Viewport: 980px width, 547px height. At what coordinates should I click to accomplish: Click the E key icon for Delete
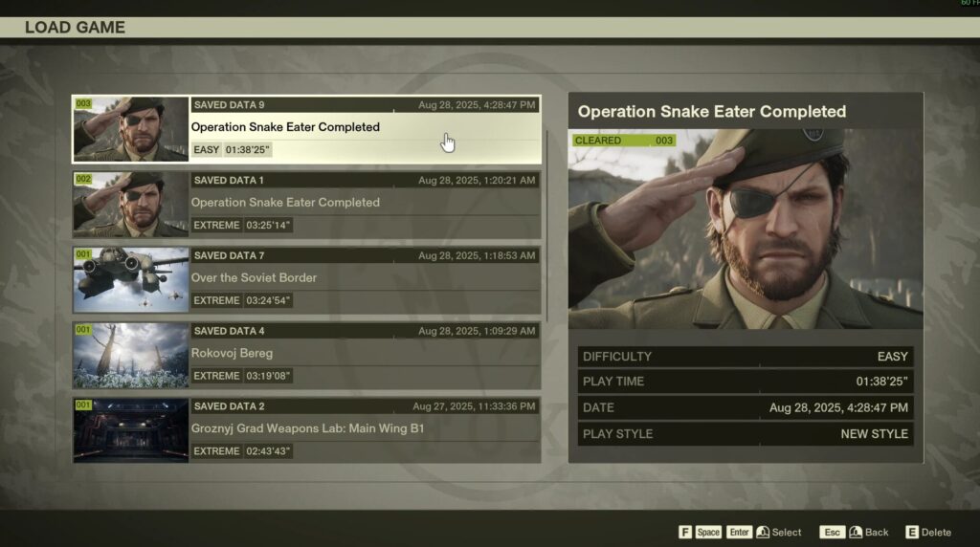912,532
